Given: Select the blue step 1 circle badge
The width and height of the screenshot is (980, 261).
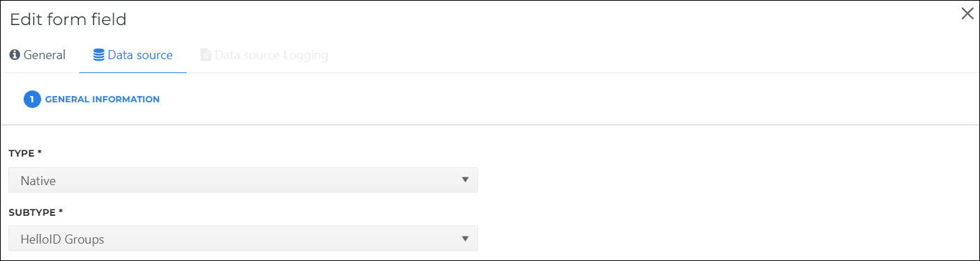Looking at the screenshot, I should tap(32, 100).
